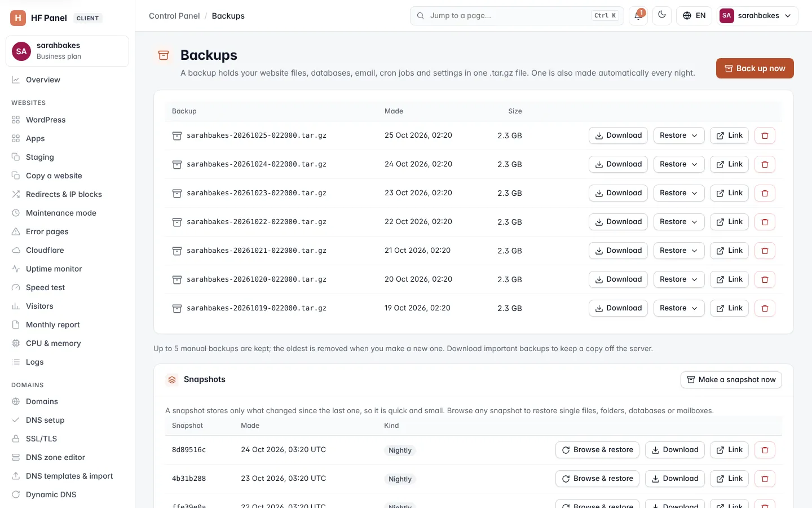812x508 pixels.
Task: Open the sarahbakes user account menu
Action: 757,16
